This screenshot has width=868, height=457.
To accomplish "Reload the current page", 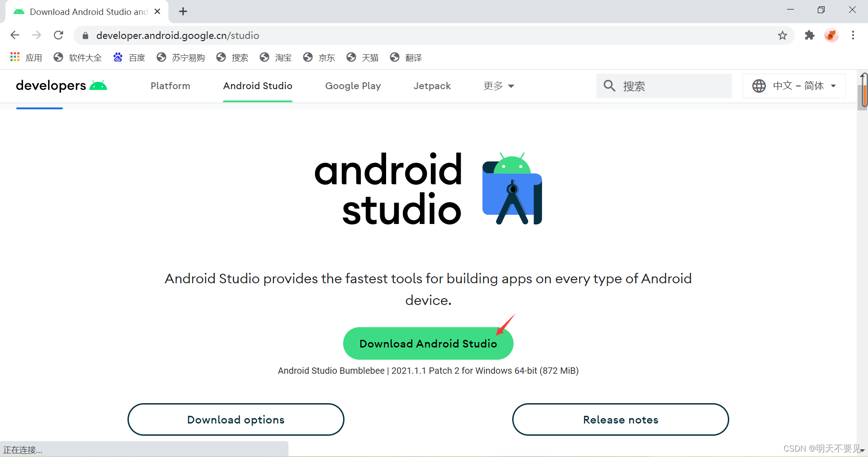I will (58, 35).
